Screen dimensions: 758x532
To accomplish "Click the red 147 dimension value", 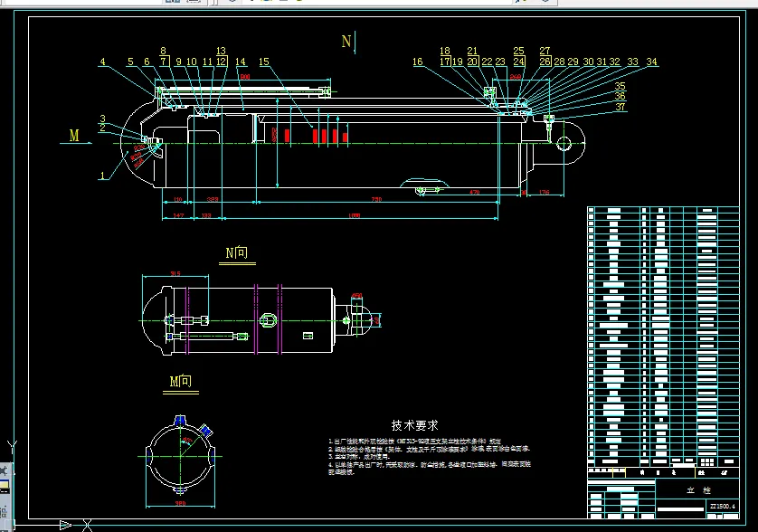I will tap(178, 215).
